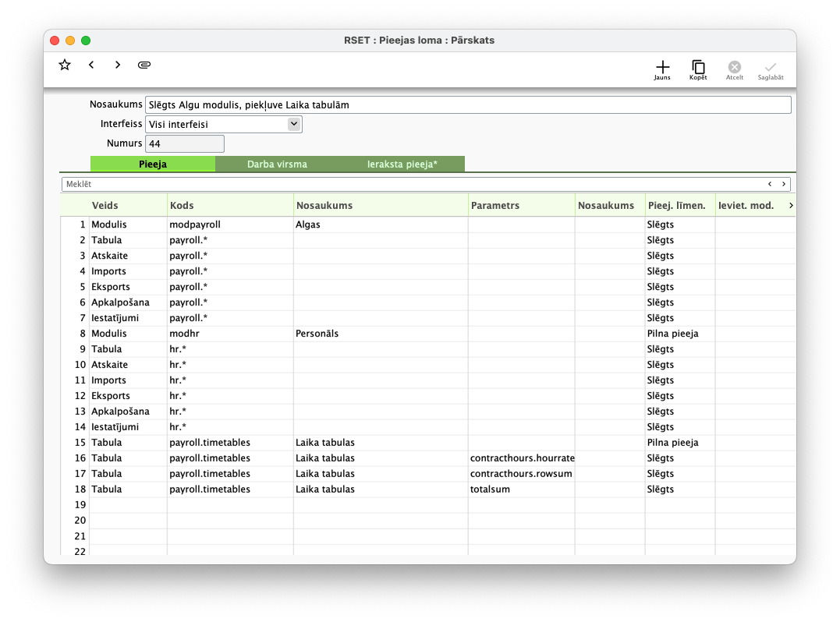
Task: Show more columns arrow in table header
Action: click(791, 206)
